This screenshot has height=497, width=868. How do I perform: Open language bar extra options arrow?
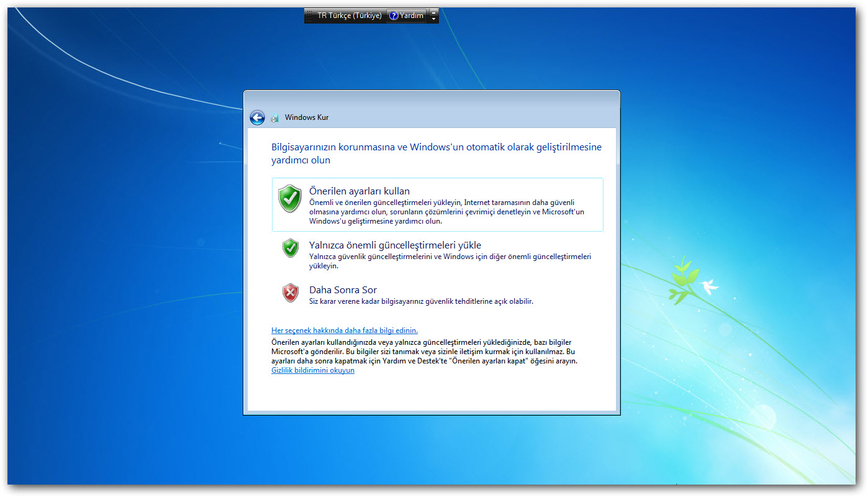click(x=433, y=19)
